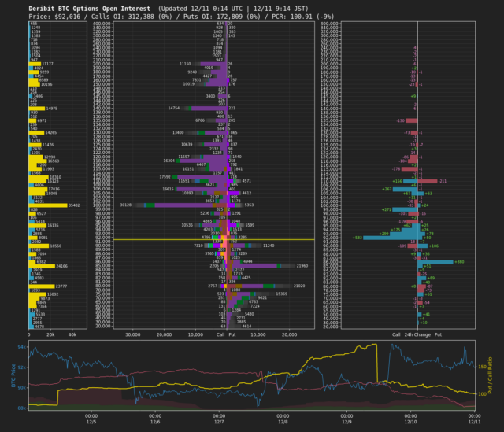Click the '24h Change' axis label
Image resolution: width=504 pixels, height=432 pixels.
coord(417,334)
